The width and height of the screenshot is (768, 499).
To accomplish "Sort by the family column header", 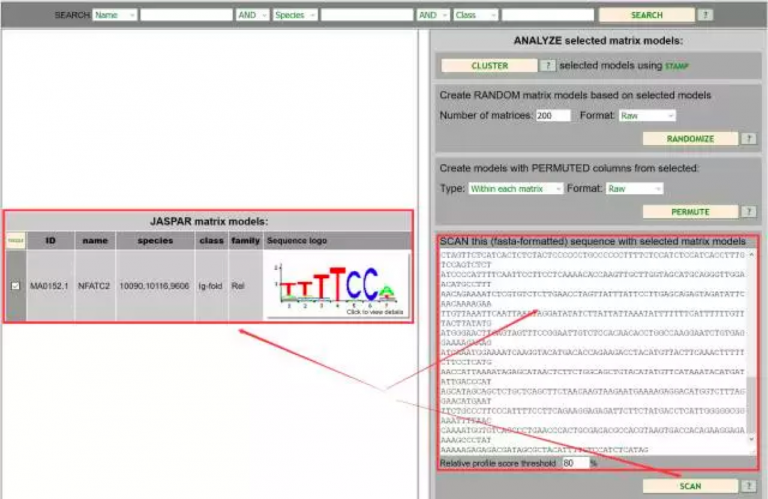I will 245,240.
